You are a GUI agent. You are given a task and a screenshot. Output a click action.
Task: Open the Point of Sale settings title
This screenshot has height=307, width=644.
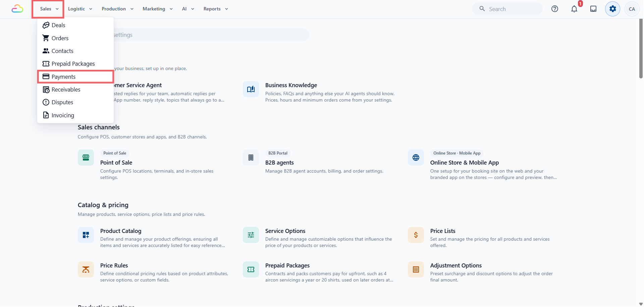[x=116, y=163]
